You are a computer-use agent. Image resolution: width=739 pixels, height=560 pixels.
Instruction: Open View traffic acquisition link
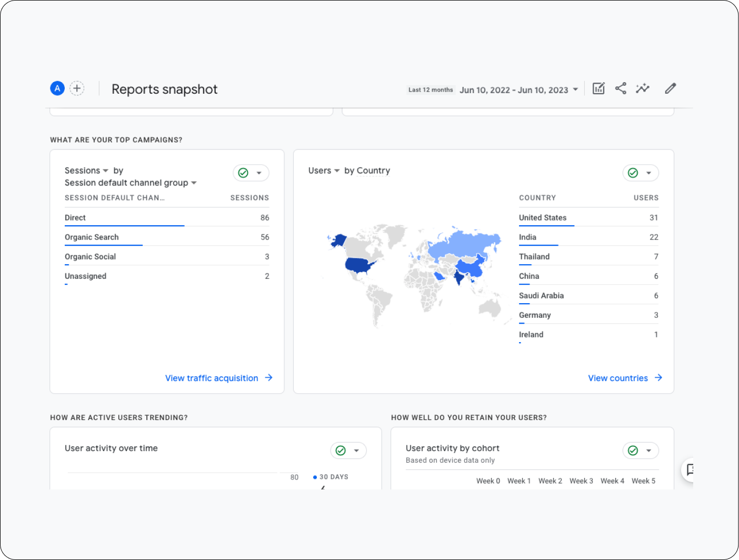(x=212, y=378)
